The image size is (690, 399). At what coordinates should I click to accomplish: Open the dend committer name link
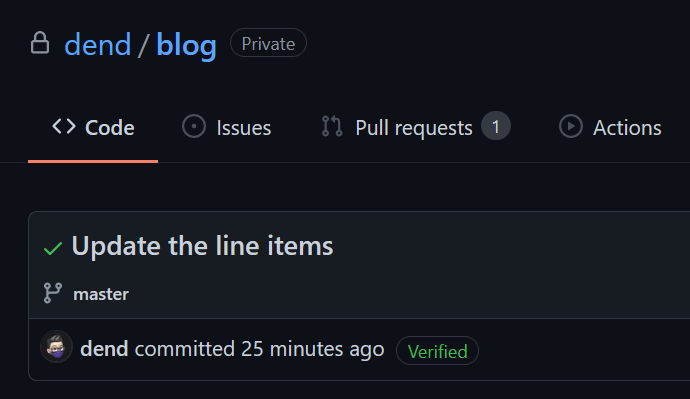click(x=104, y=349)
